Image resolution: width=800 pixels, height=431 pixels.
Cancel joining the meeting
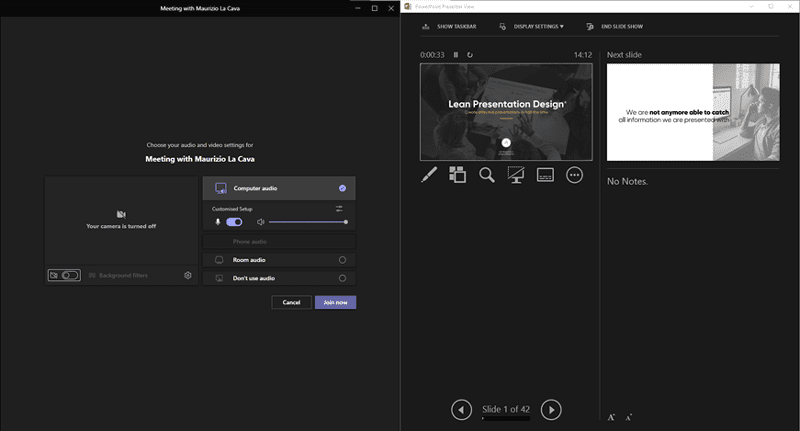(291, 302)
